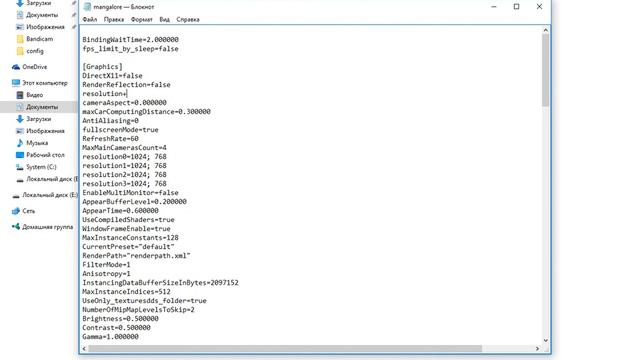Click the vertical scrollbar thumb

pyautogui.click(x=545, y=70)
